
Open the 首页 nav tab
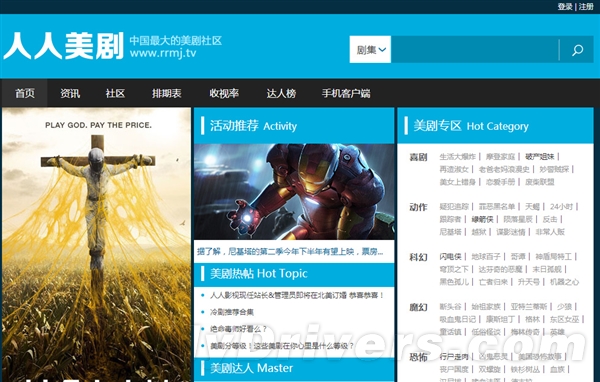pos(24,93)
